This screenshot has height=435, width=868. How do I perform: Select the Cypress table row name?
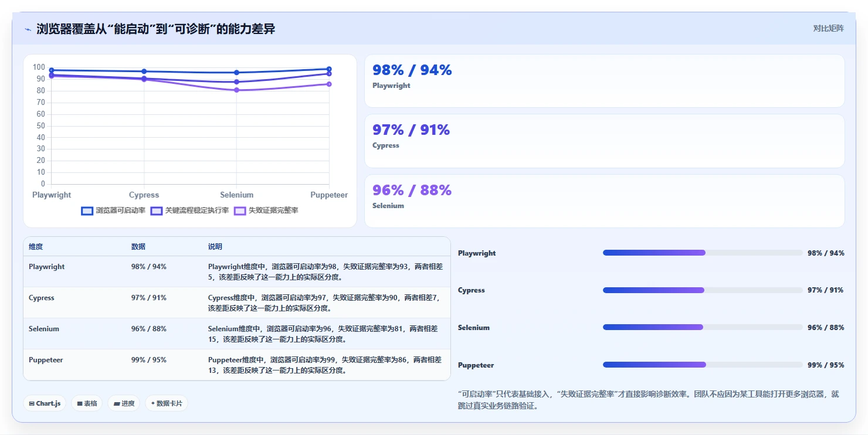pos(42,298)
